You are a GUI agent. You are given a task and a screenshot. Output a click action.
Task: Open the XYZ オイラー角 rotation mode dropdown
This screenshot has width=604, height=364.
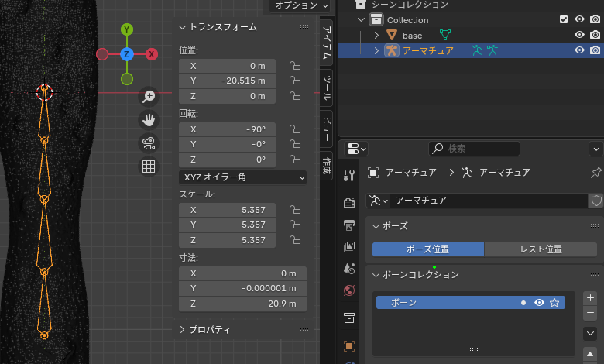(x=242, y=177)
